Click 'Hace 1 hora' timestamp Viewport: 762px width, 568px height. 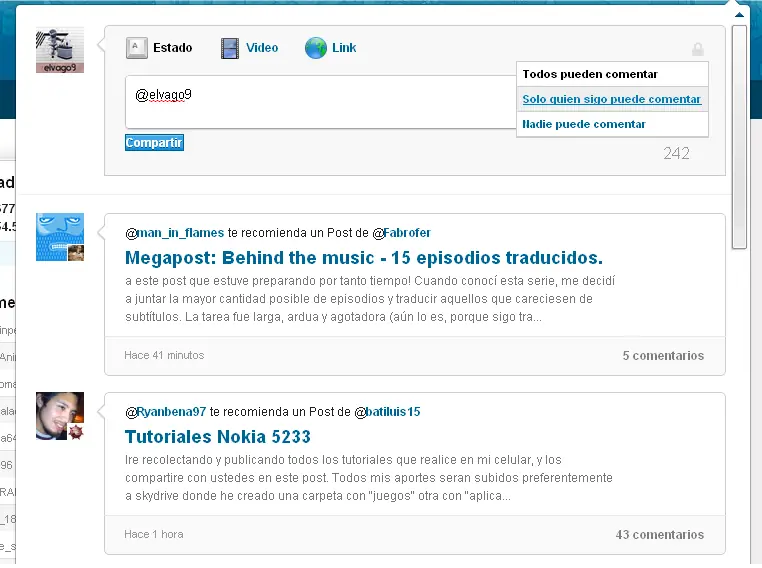click(x=154, y=534)
